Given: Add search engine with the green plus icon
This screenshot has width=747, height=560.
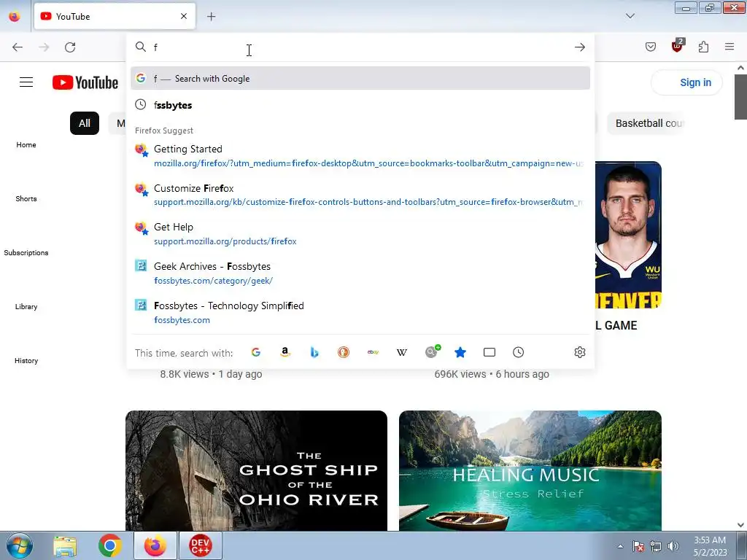Looking at the screenshot, I should tap(433, 351).
